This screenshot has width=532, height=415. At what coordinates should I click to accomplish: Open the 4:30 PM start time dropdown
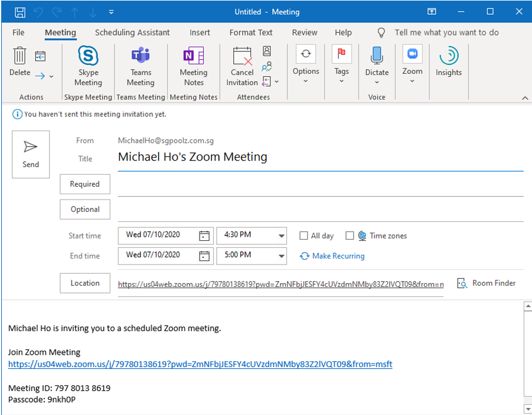click(x=281, y=236)
